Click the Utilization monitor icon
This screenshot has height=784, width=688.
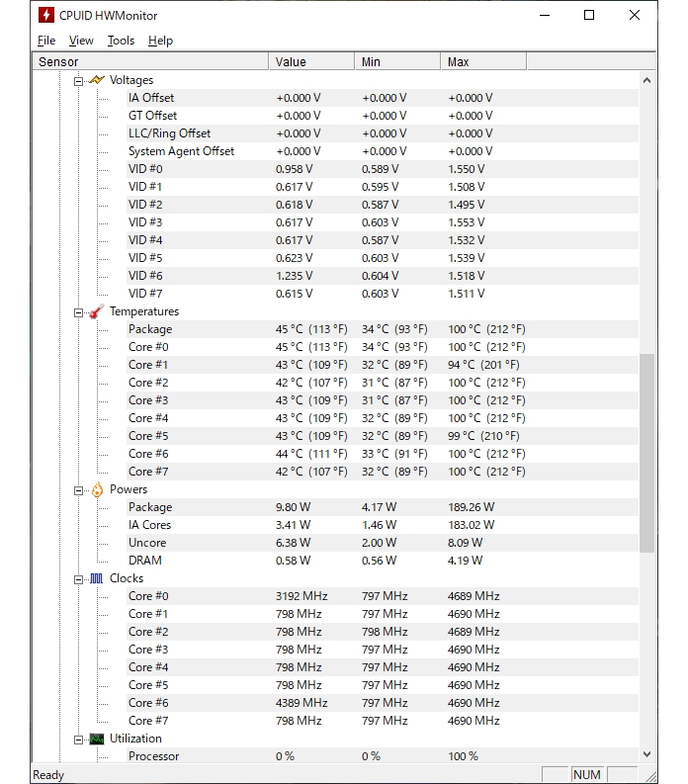click(97, 739)
